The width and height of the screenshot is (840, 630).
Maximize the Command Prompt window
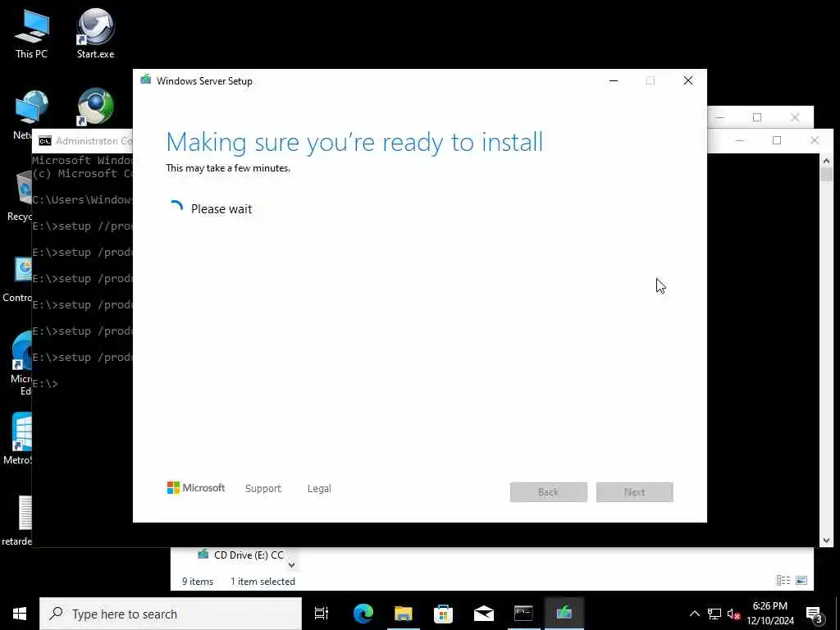tap(777, 140)
